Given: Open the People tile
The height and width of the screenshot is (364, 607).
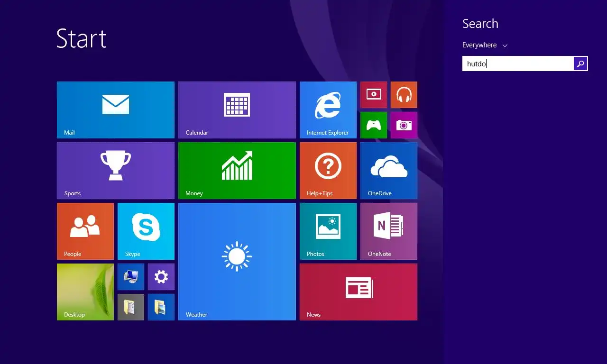Looking at the screenshot, I should point(85,231).
